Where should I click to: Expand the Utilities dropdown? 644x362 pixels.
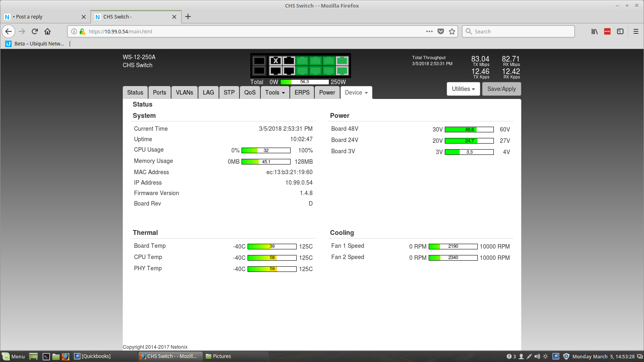point(463,89)
